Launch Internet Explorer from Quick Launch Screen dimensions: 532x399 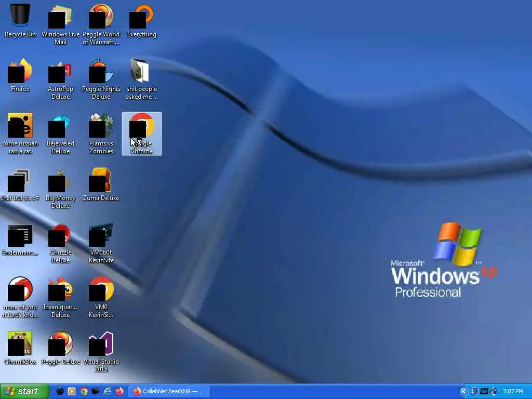tap(108, 391)
